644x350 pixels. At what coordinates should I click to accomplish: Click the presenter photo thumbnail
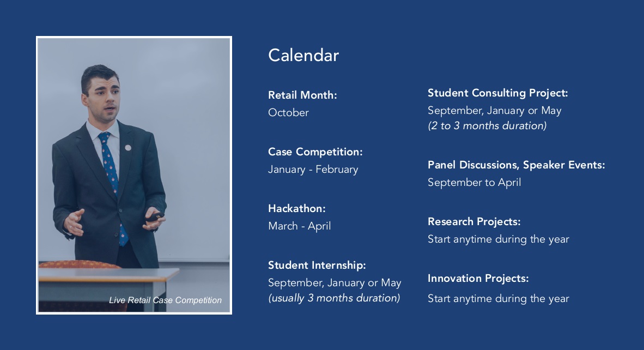(134, 176)
